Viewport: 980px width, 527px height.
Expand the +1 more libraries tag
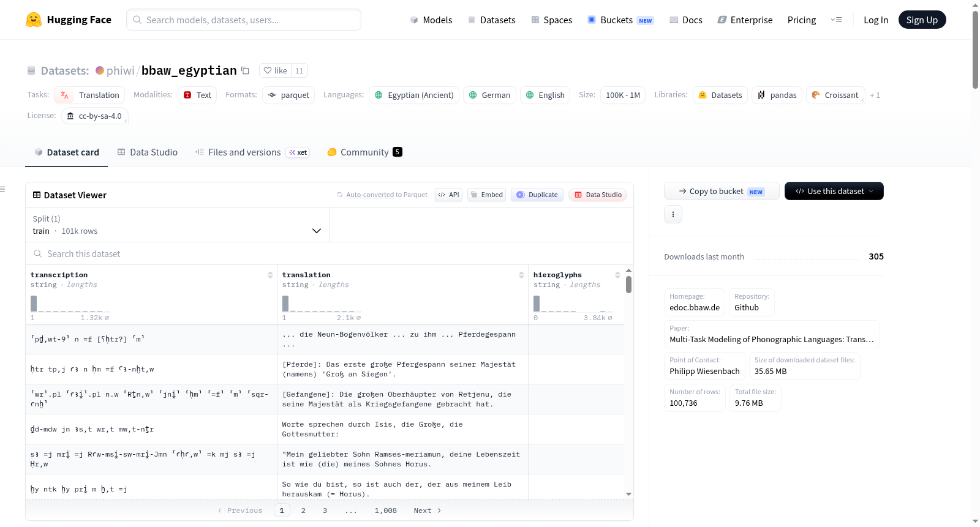(875, 95)
